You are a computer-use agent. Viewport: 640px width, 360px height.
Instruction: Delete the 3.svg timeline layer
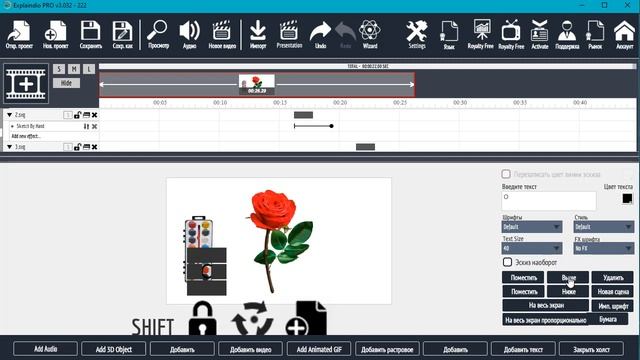click(x=94, y=147)
